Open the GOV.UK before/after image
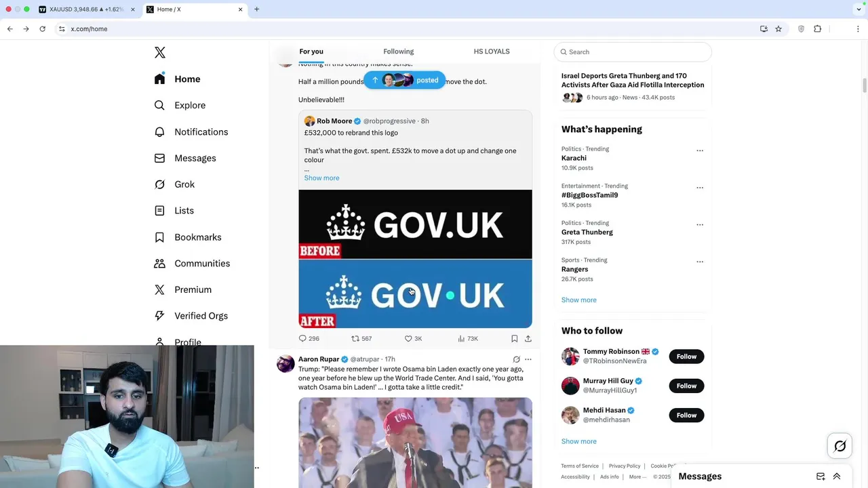 coord(415,259)
